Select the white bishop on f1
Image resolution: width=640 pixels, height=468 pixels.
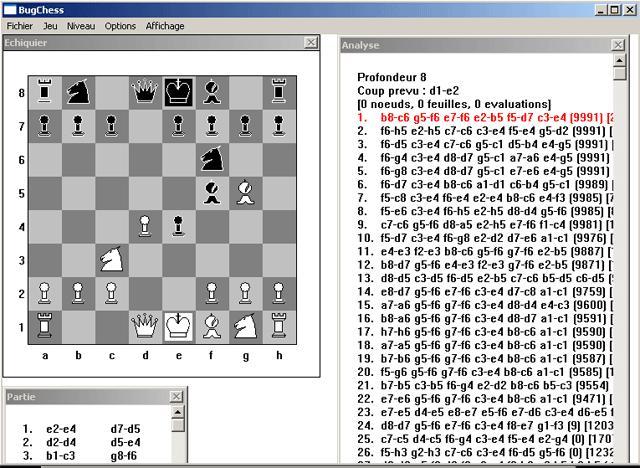212,327
